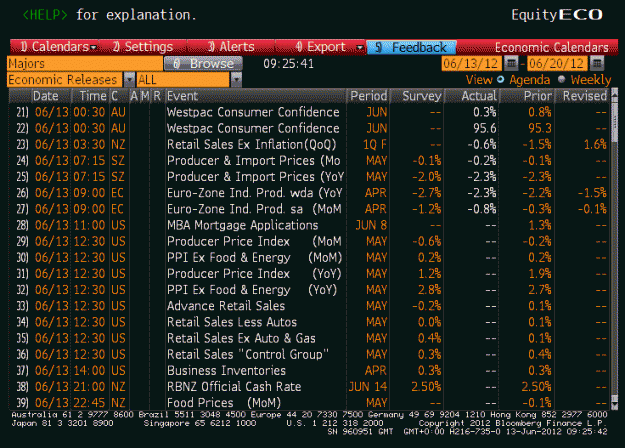625x448 pixels.
Task: Open row 22 Westpac Consumer Confidence 95.6
Action: [x=309, y=128]
